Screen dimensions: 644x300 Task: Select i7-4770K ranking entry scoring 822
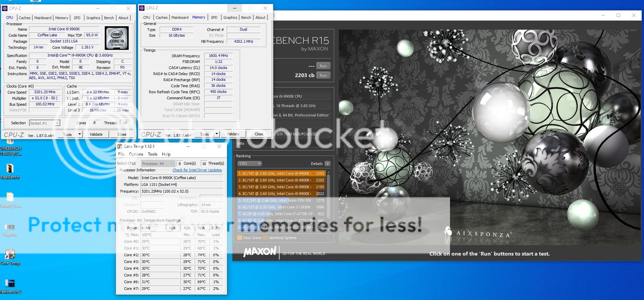(281, 214)
